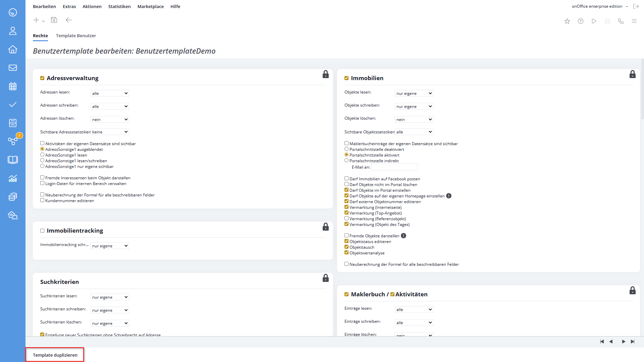
Task: Click the back arrow toolbar icon
Action: pyautogui.click(x=69, y=20)
